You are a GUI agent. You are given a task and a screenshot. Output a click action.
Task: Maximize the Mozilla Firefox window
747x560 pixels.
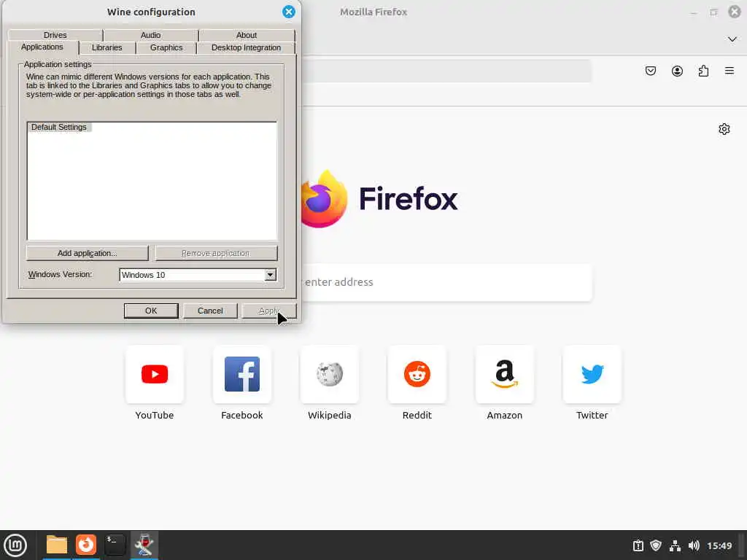point(713,12)
